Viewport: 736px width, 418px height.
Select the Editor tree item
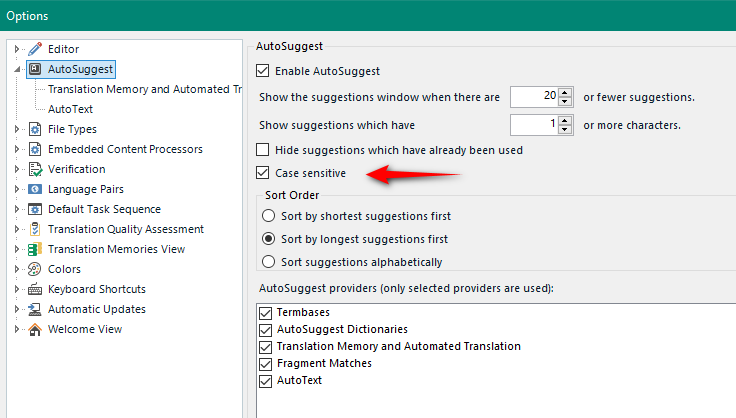click(x=63, y=49)
